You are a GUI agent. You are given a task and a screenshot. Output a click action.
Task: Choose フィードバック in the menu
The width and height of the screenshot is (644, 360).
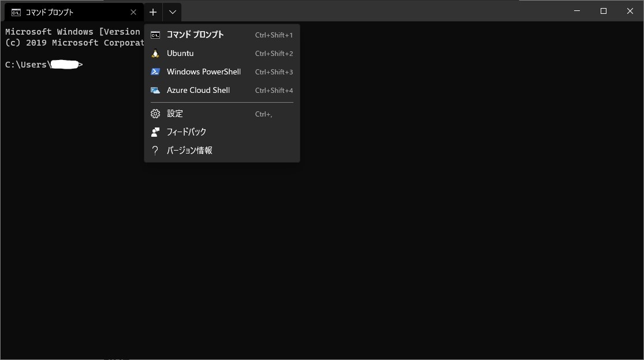[x=222, y=132]
